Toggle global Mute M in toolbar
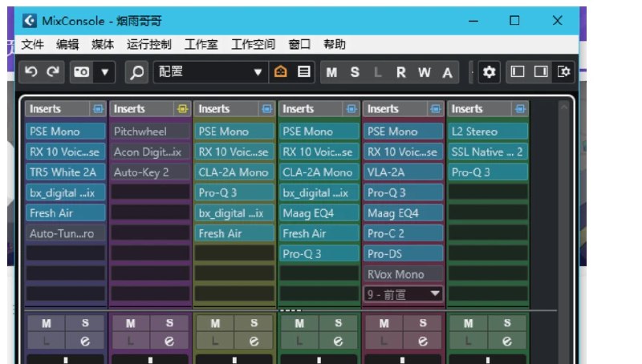This screenshot has width=642, height=364. [331, 72]
